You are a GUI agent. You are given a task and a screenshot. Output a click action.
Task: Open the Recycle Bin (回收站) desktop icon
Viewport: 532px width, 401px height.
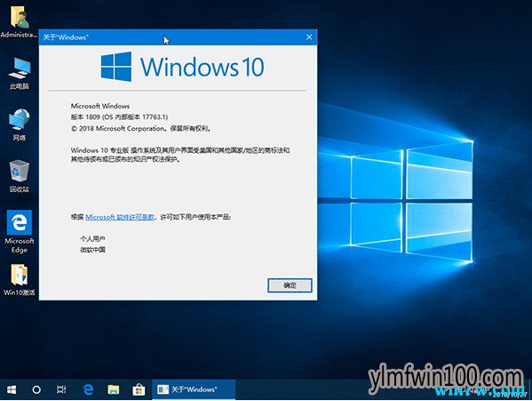point(20,176)
